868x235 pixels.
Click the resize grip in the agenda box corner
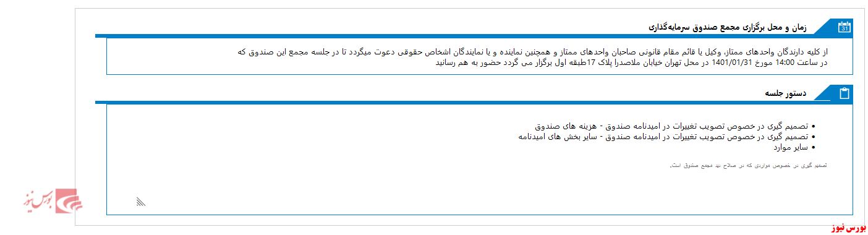coord(140,201)
